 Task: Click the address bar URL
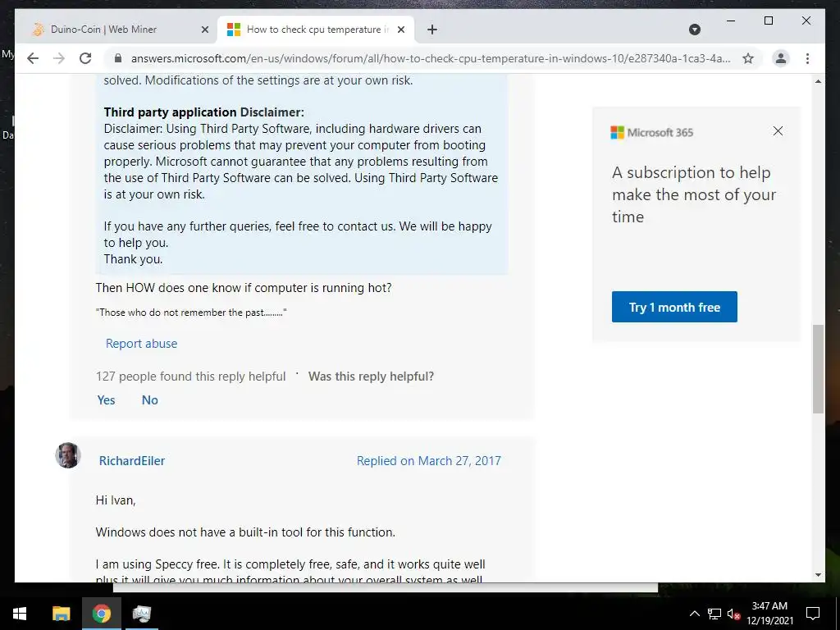[430, 58]
